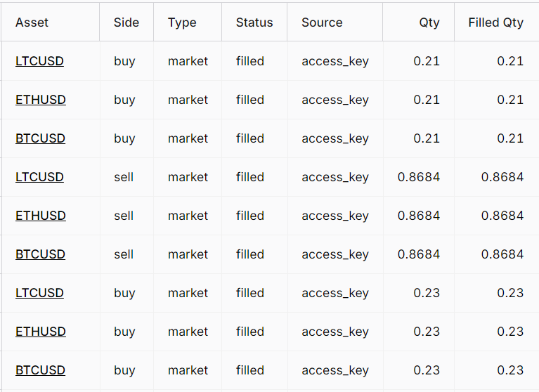Image resolution: width=539 pixels, height=392 pixels.
Task: Select the Filled Qty 0.23 in last row
Action: [510, 370]
